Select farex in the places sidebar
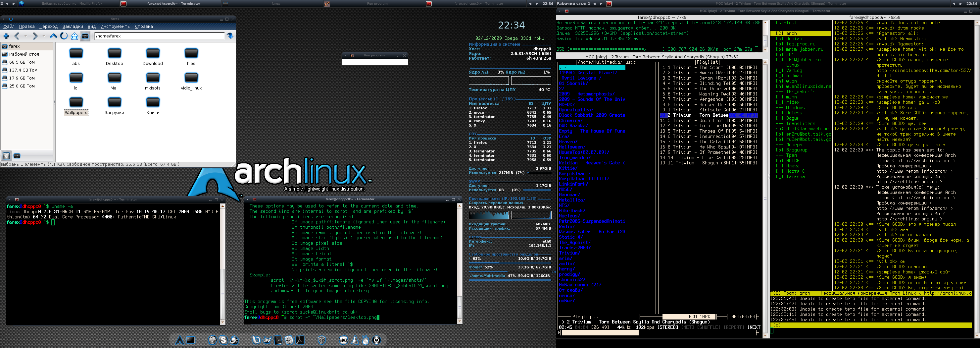This screenshot has width=980, height=348. pyautogui.click(x=27, y=46)
